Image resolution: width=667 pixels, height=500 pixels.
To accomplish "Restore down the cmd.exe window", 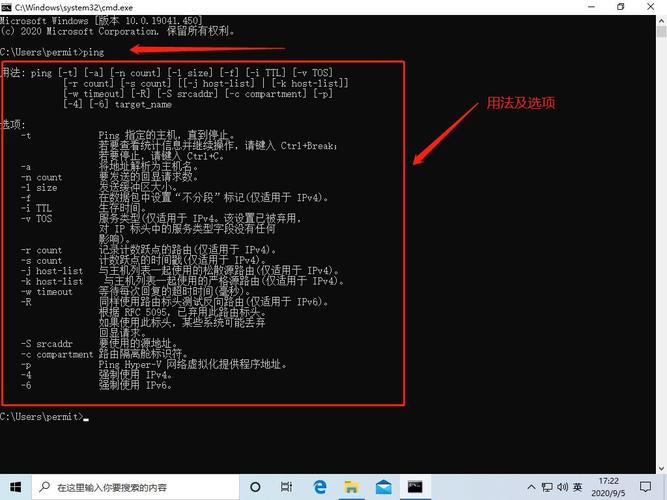I will click(x=621, y=7).
